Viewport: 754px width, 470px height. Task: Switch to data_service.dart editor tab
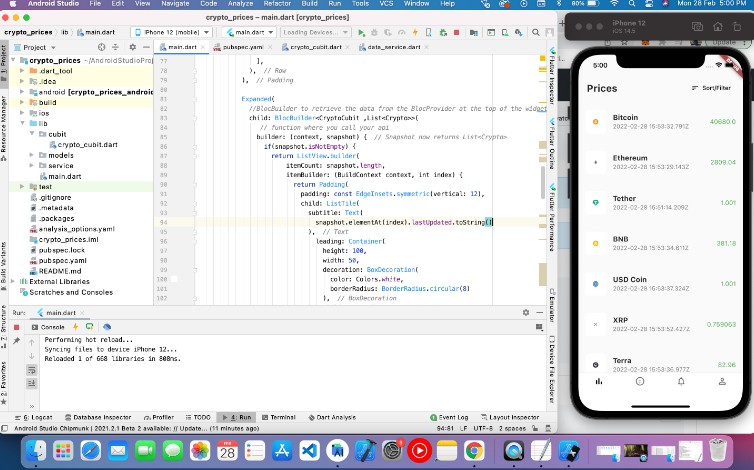point(393,47)
